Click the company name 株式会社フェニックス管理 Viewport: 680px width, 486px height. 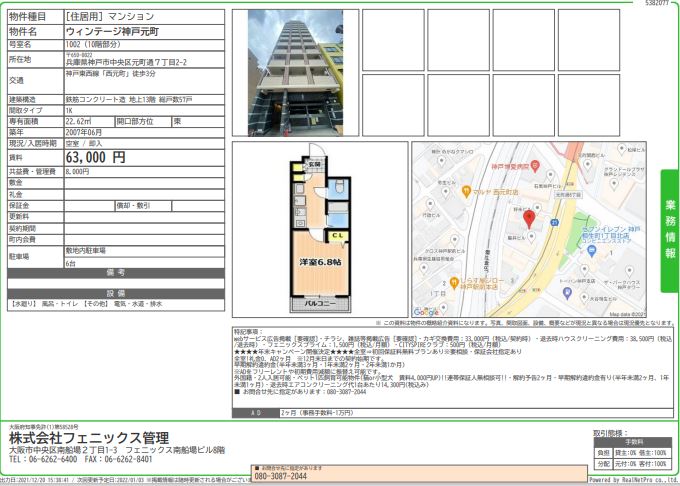pos(89,438)
